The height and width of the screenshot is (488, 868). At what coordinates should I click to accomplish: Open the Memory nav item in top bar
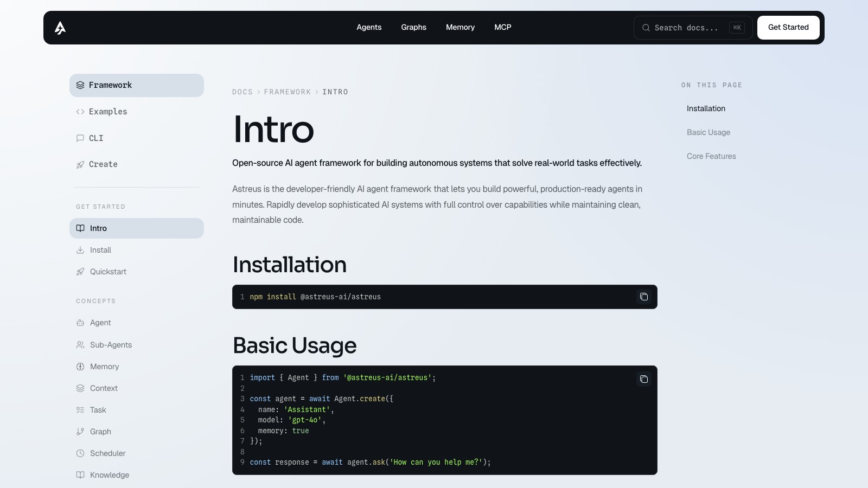tap(460, 27)
